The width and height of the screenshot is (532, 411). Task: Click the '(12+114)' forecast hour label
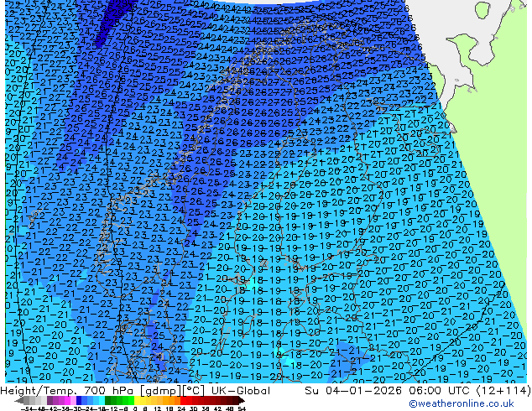503,391
